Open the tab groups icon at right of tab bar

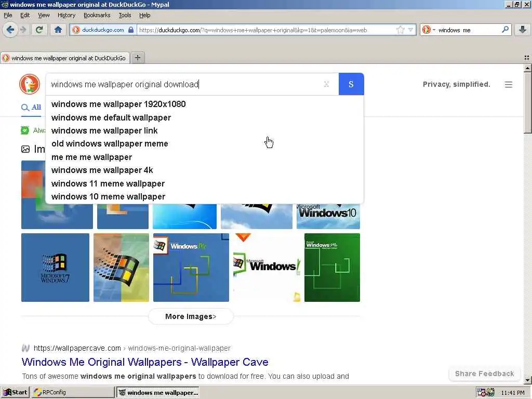527,58
